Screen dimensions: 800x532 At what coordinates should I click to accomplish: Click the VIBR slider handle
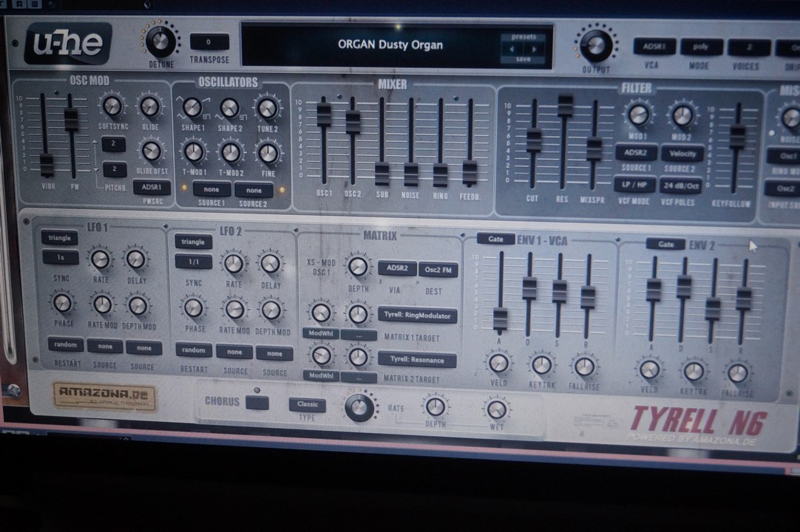tap(47, 164)
